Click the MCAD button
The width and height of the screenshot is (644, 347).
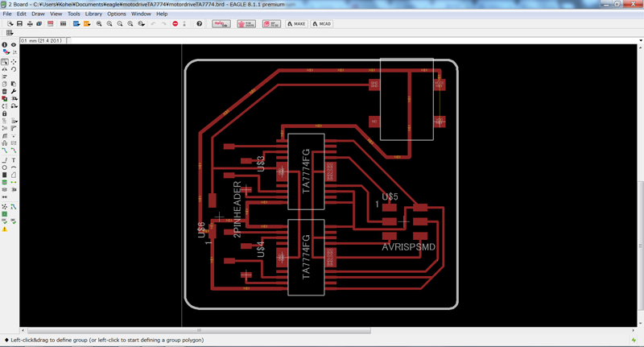321,24
